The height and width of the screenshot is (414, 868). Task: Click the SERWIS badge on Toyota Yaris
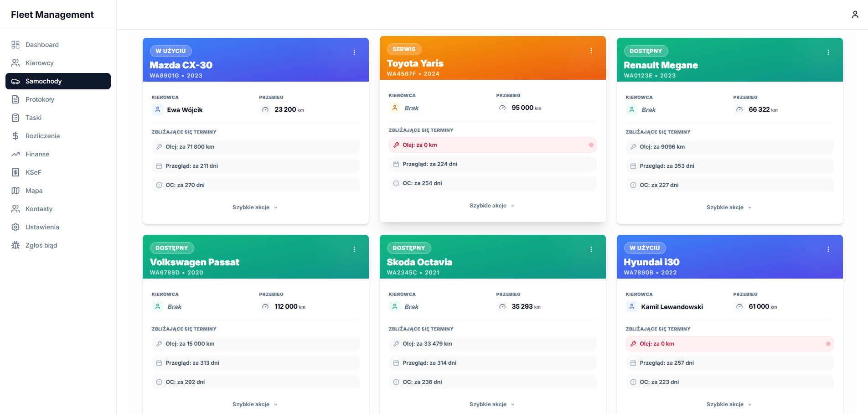[x=404, y=49]
